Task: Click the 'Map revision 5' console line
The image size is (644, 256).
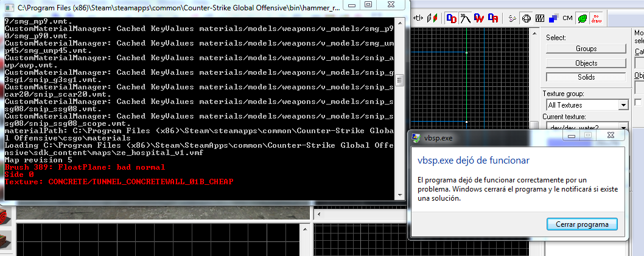Action: click(x=38, y=159)
